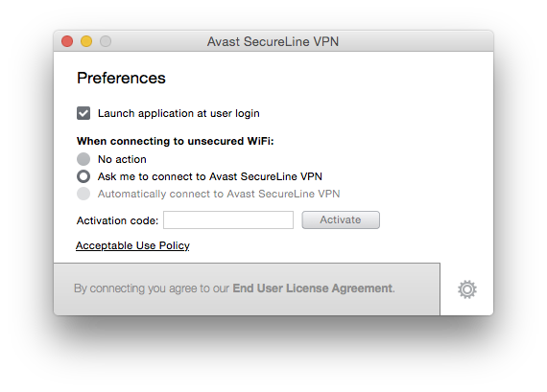Open the End User License Agreement link
Image resolution: width=547 pixels, height=392 pixels.
tap(313, 288)
